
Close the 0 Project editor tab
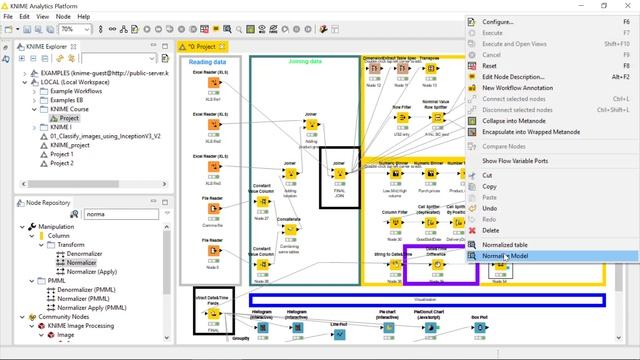[x=222, y=47]
